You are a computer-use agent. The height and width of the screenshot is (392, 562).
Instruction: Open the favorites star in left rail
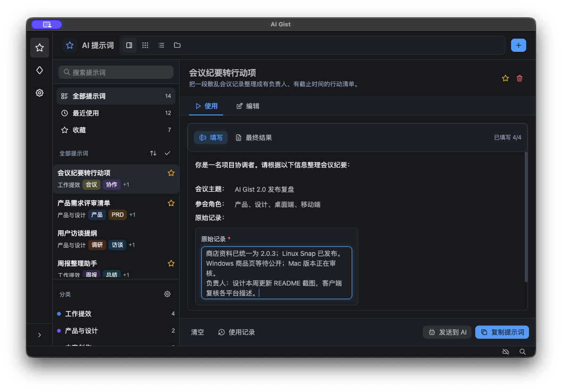[40, 47]
